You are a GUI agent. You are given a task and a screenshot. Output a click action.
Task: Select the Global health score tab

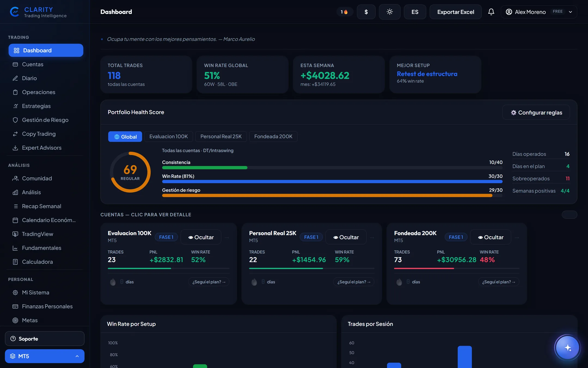pyautogui.click(x=125, y=137)
